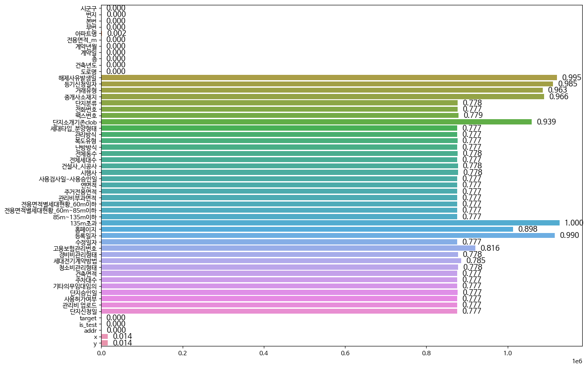Screen dimensions: 588x369
Task: Click the 거래유형 bar
Action: [322, 90]
